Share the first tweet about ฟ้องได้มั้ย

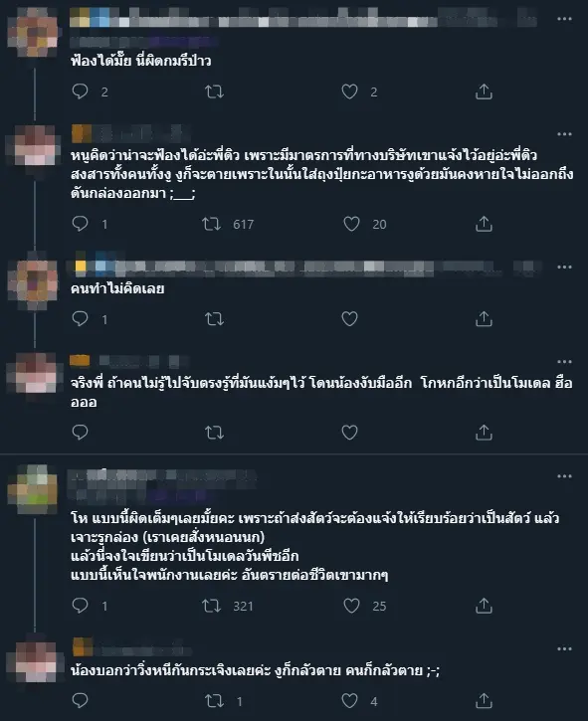[484, 91]
